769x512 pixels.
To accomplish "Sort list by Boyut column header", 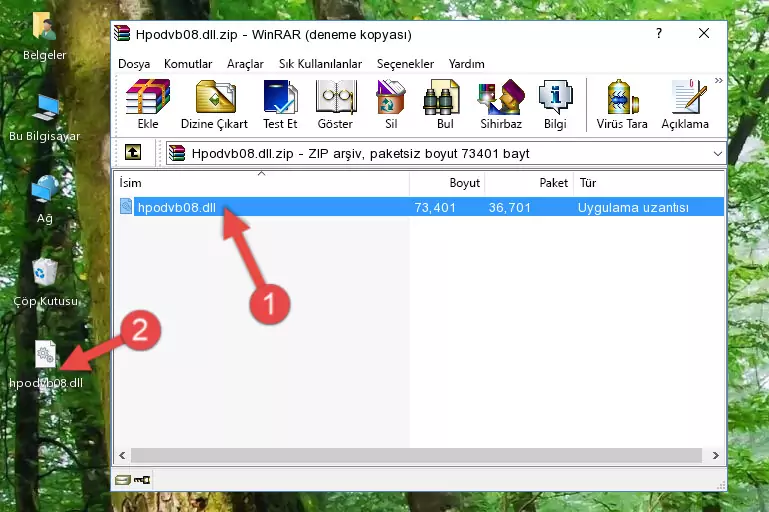I will (x=447, y=183).
